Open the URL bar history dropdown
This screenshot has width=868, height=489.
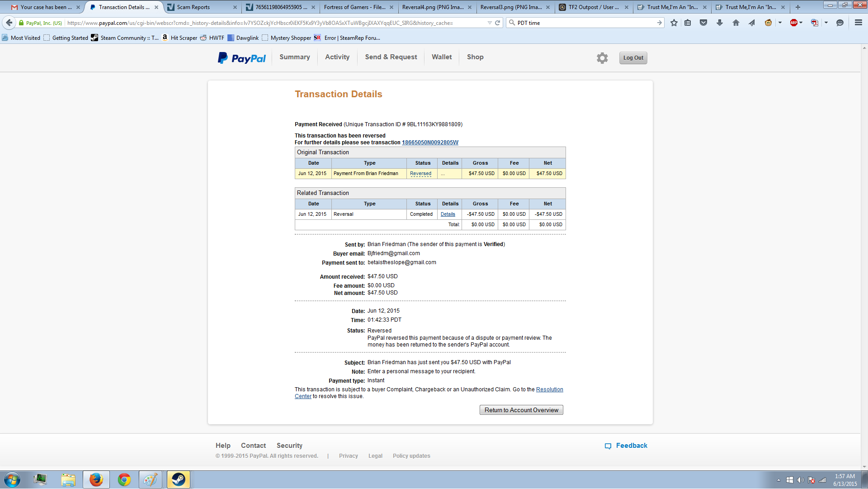(490, 23)
